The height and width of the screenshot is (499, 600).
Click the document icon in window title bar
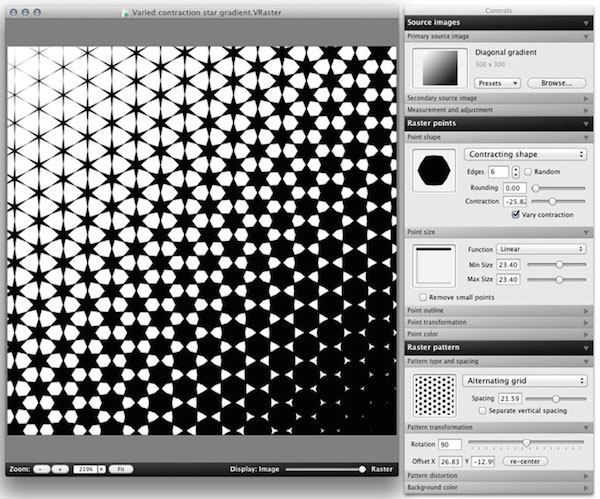[x=124, y=12]
